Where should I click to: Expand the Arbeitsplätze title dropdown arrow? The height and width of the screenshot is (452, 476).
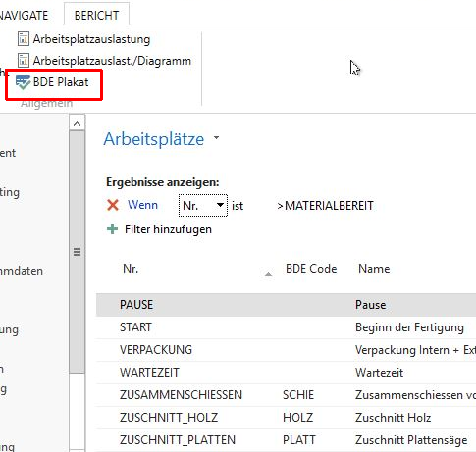pos(216,137)
